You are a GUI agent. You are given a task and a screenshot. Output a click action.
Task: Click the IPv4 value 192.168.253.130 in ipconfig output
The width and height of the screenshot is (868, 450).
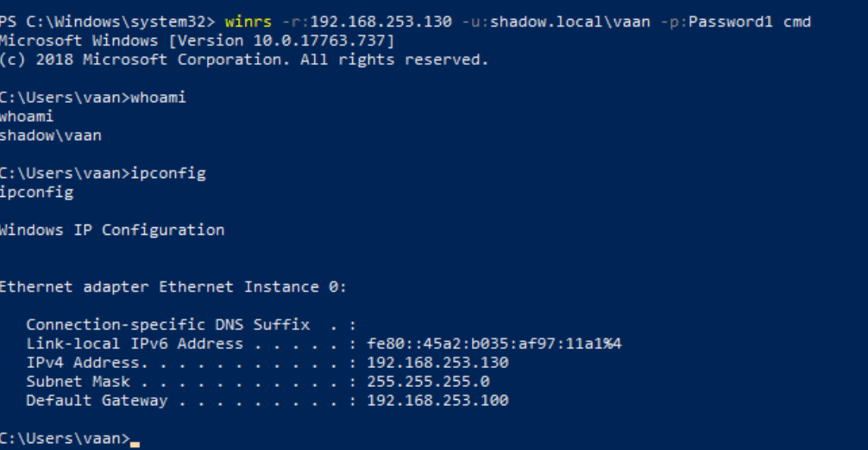437,363
